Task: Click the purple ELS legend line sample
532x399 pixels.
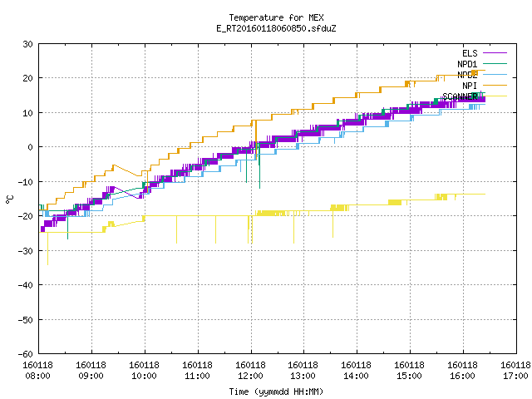Action: [x=495, y=53]
